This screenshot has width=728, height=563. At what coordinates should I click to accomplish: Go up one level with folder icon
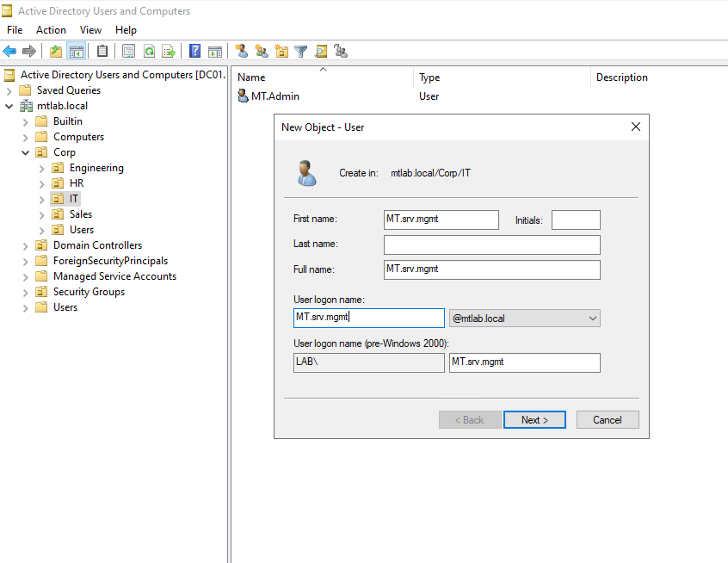(x=56, y=51)
